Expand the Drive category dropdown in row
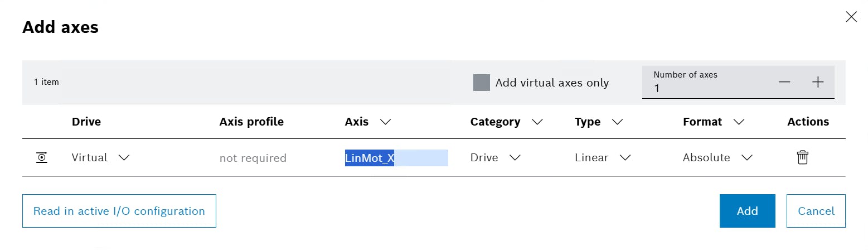The image size is (868, 250). pos(495,158)
